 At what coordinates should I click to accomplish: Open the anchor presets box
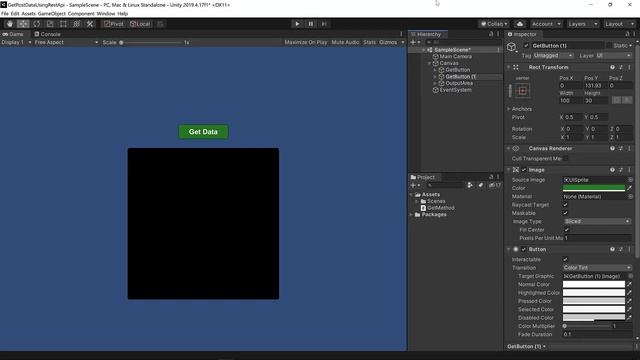[522, 91]
